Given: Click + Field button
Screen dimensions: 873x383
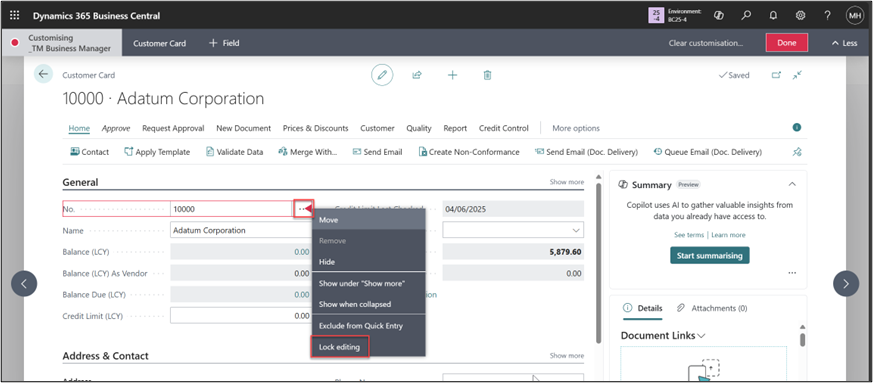Looking at the screenshot, I should 224,43.
